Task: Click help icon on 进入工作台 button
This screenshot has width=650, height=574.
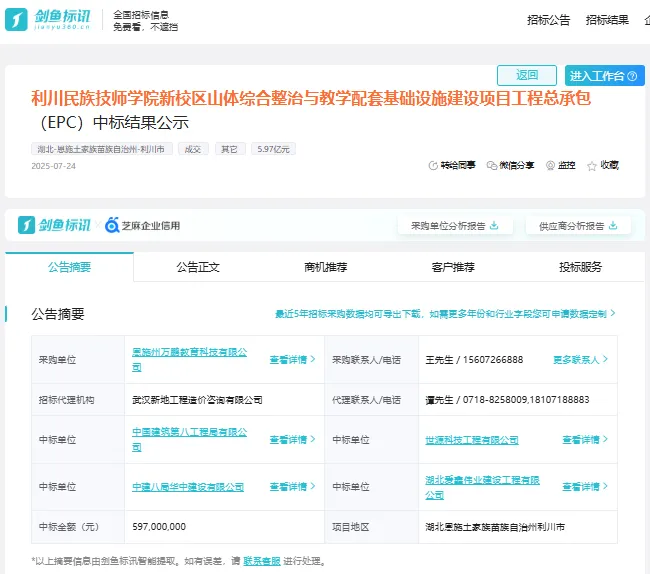Action: tap(636, 76)
